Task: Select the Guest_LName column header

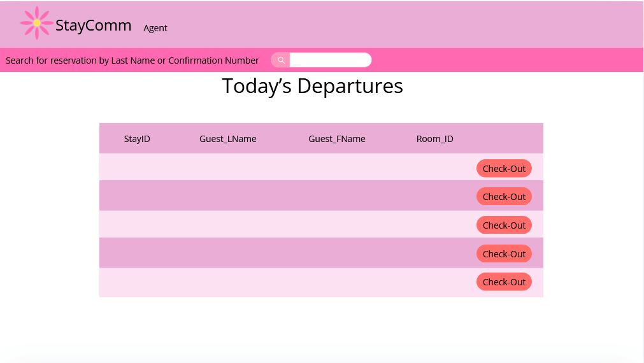Action: click(228, 139)
